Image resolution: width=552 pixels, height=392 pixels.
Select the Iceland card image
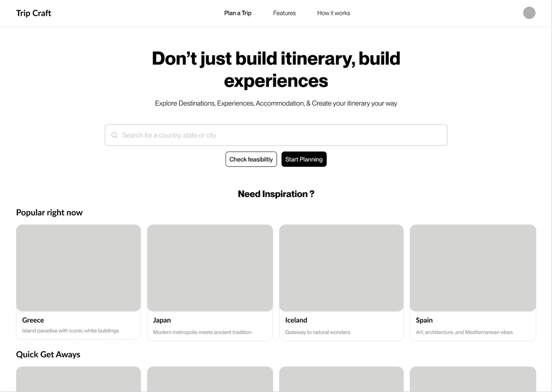coord(341,268)
